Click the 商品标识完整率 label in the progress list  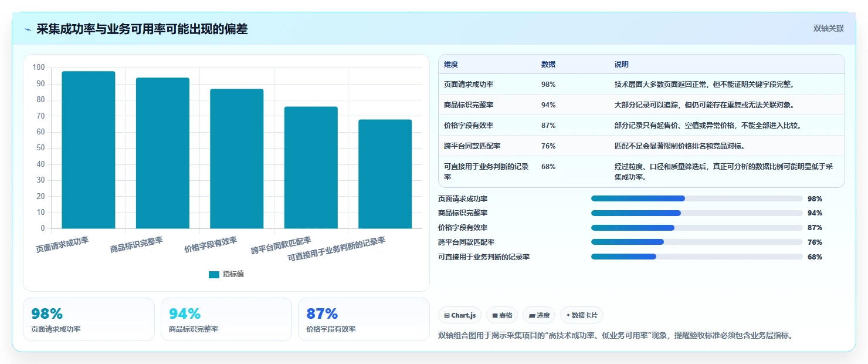[x=463, y=213]
